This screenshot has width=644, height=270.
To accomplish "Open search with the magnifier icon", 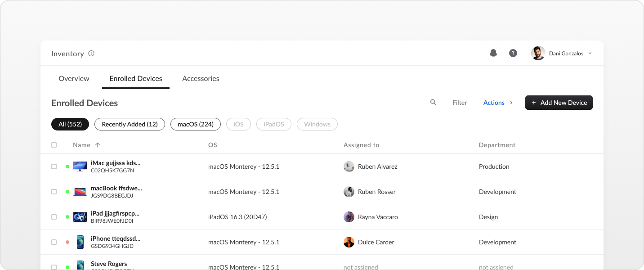I will pyautogui.click(x=434, y=103).
